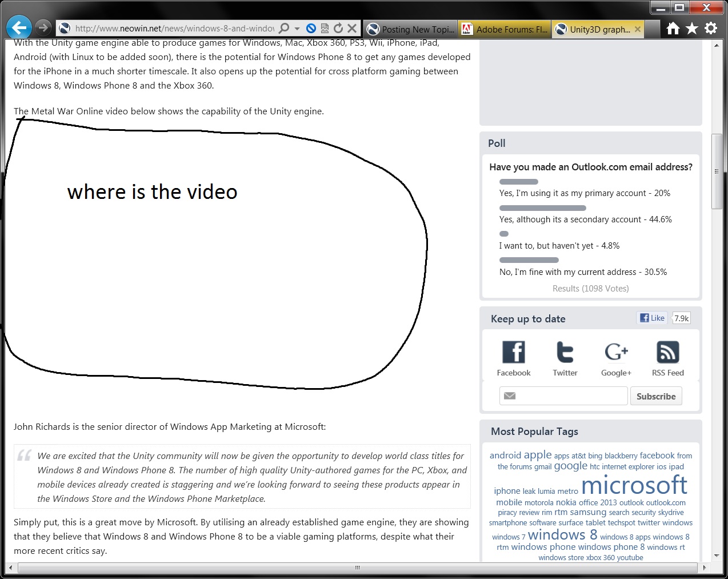Click the 'nokia' tag

click(x=566, y=502)
